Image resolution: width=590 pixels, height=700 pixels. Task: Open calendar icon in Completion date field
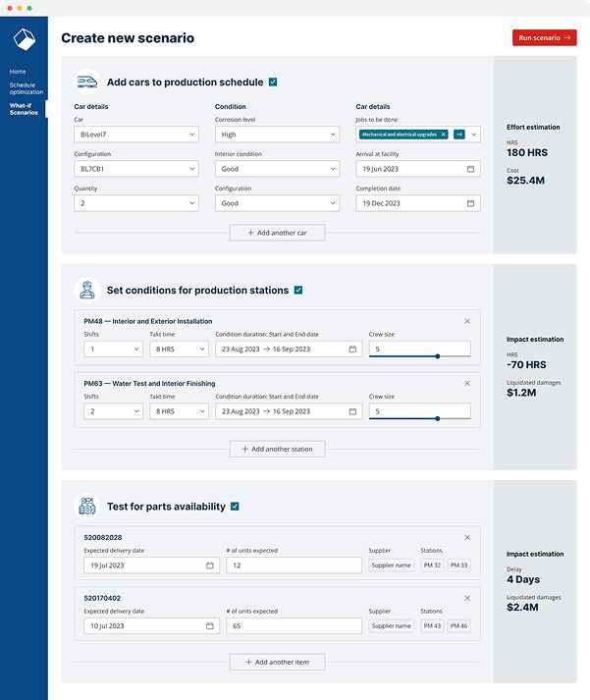(x=470, y=203)
